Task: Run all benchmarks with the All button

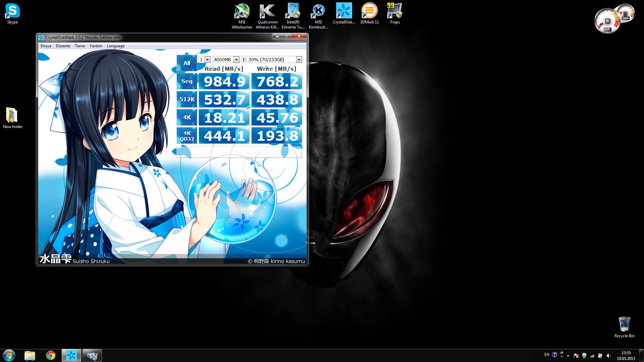Action: point(187,63)
